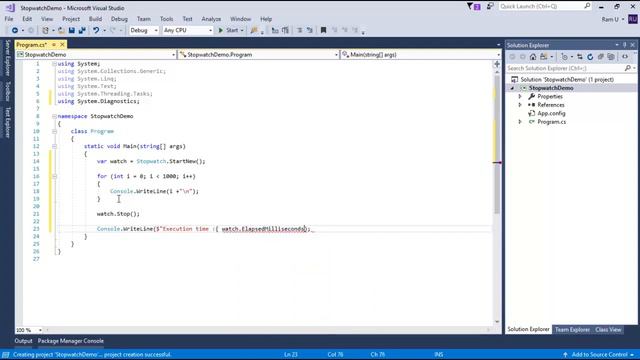Open the Package Manager Console tab

[71, 341]
